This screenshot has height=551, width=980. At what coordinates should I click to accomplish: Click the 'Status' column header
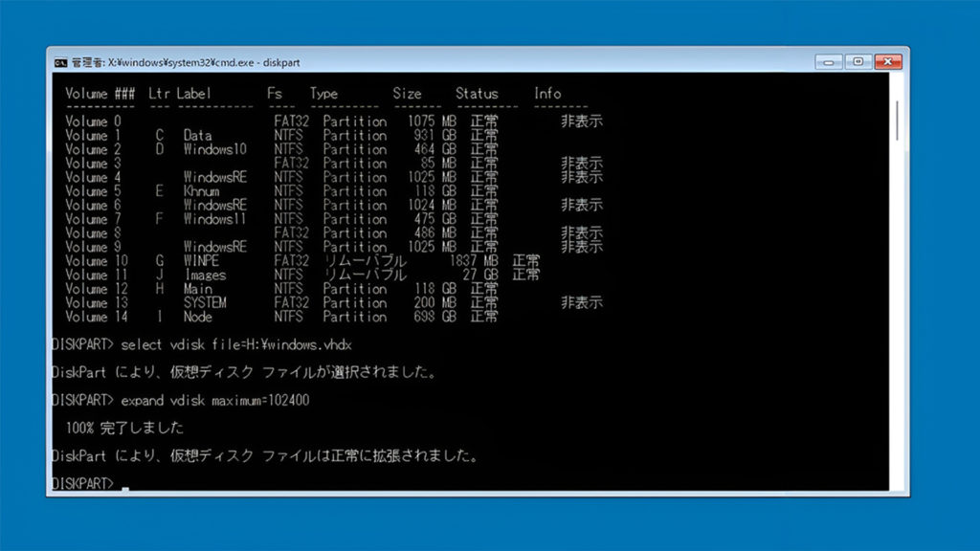(477, 94)
